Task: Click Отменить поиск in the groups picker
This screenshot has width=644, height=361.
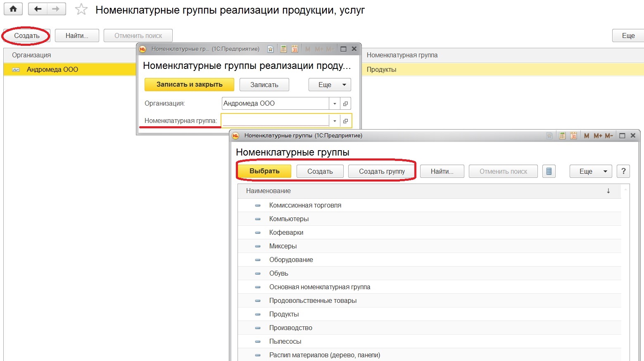Action: click(503, 171)
